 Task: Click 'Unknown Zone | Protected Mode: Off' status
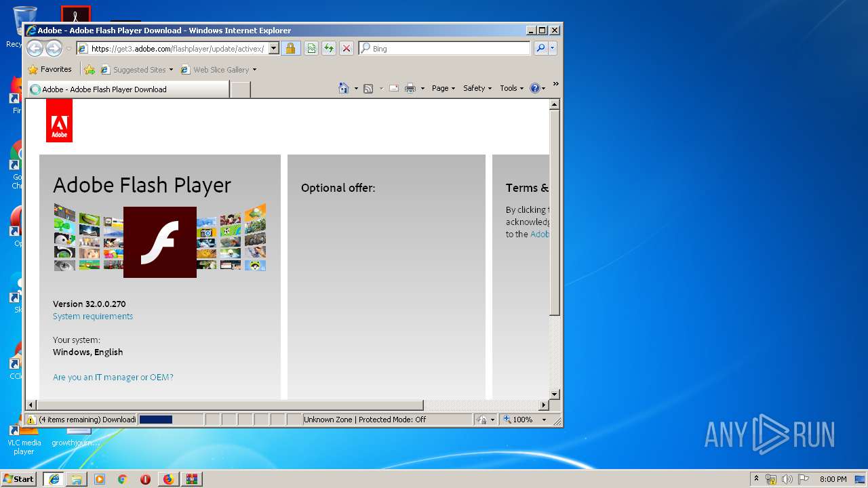(365, 420)
